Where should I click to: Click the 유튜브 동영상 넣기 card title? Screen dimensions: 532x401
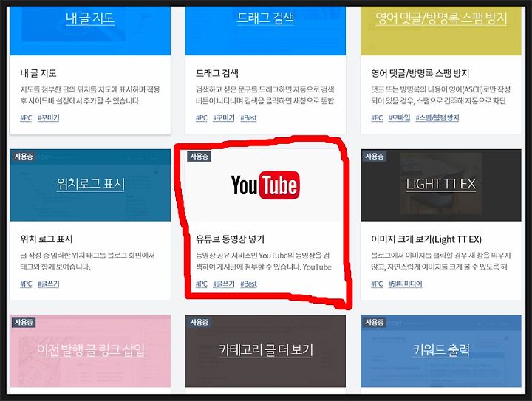pos(230,239)
